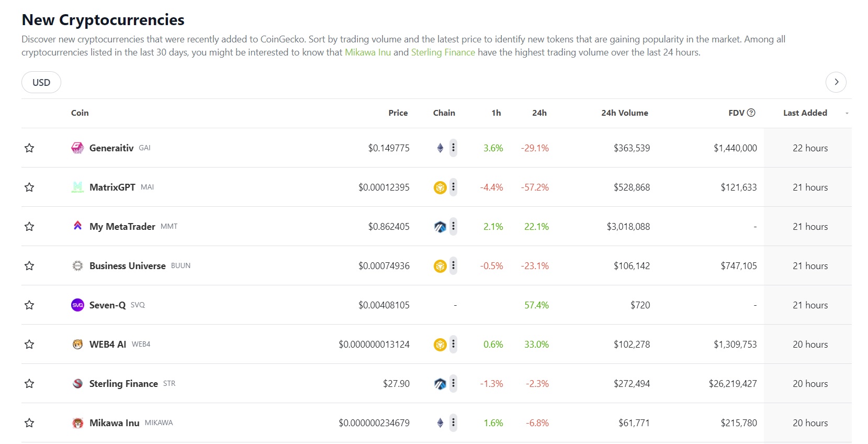Viewport: 868px width, 444px height.
Task: Favorite Mikawa Inu with the star
Action: click(x=29, y=423)
